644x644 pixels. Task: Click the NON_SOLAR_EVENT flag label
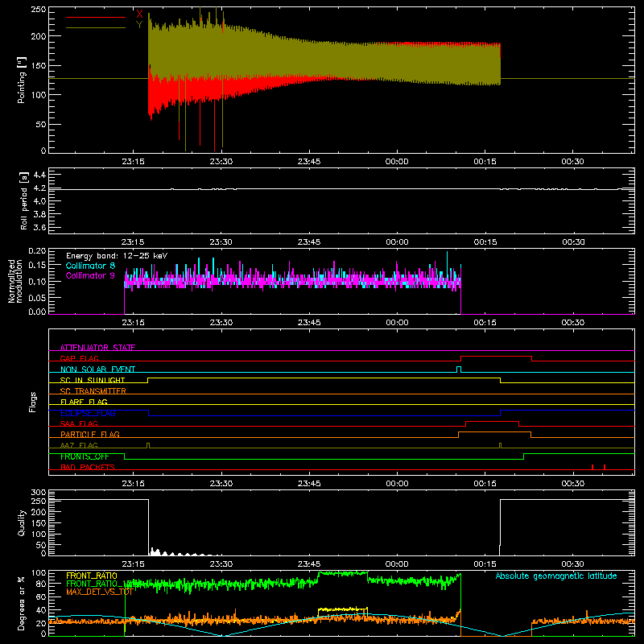(x=97, y=369)
